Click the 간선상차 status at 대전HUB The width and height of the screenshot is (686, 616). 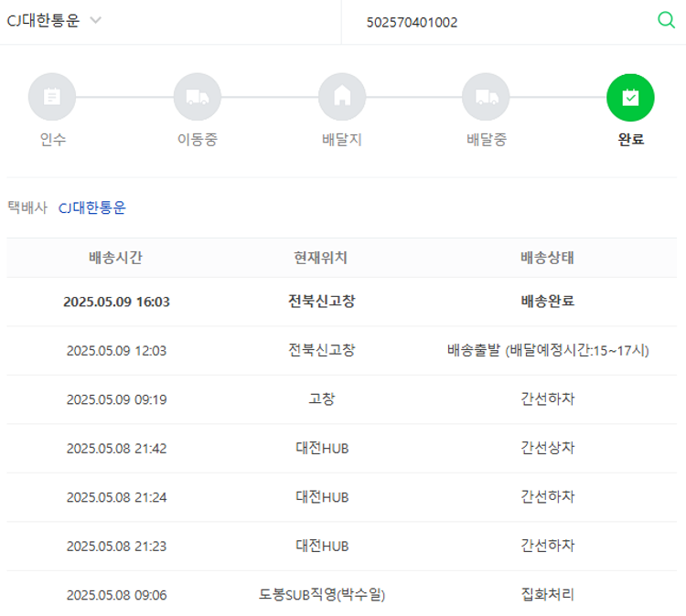click(547, 448)
